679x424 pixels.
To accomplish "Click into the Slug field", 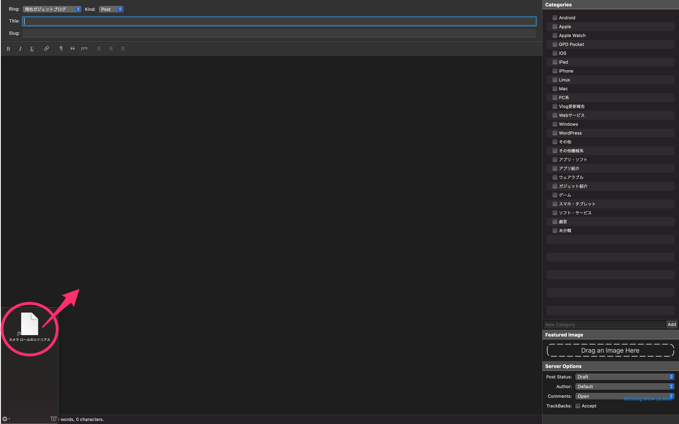I will pyautogui.click(x=280, y=33).
